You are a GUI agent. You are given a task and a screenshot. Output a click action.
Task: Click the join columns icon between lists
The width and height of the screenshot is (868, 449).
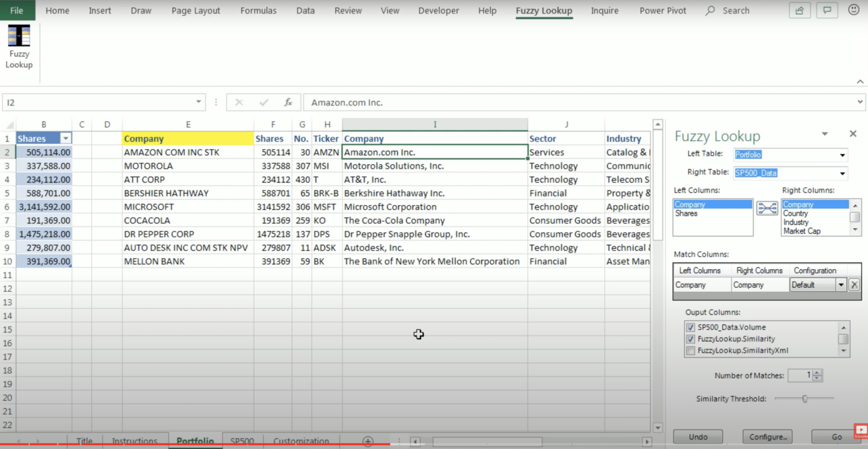767,209
